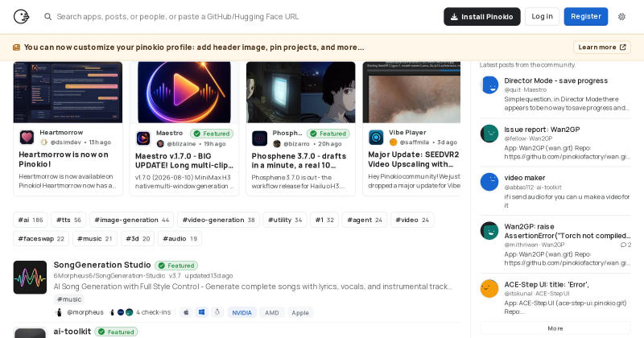Viewport: 644px width, 338px height.
Task: Open Vibe Player card thumbnail
Action: (411, 93)
